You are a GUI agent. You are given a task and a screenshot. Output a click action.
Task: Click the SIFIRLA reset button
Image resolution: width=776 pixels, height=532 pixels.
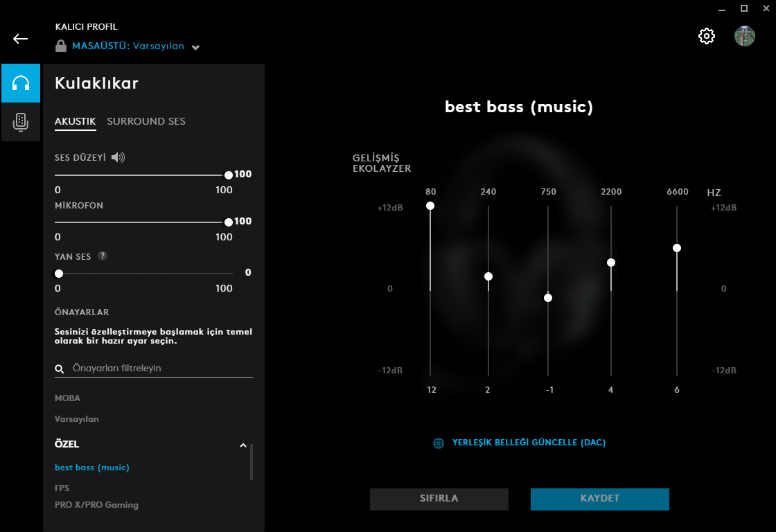[x=439, y=499]
